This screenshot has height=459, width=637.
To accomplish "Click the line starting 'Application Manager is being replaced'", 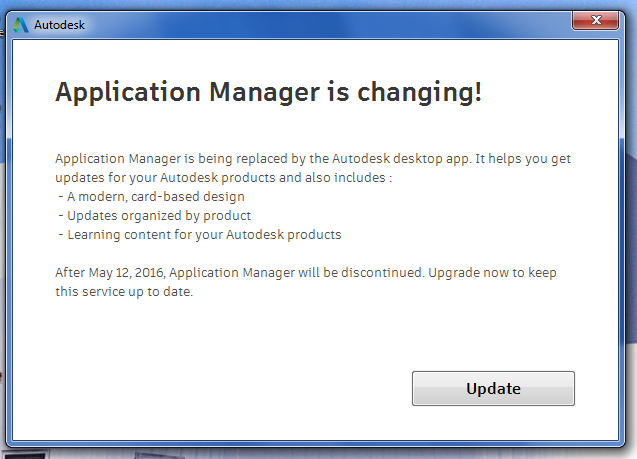I will [x=313, y=159].
